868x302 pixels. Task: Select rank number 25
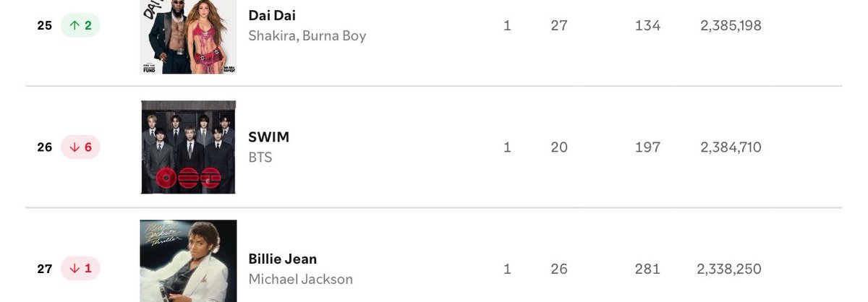tap(45, 25)
